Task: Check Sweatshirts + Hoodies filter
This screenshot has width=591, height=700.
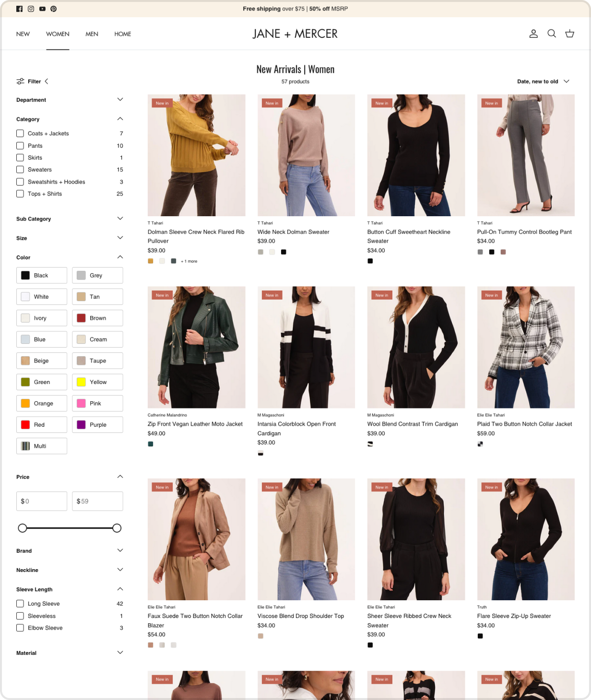Action: tap(20, 182)
